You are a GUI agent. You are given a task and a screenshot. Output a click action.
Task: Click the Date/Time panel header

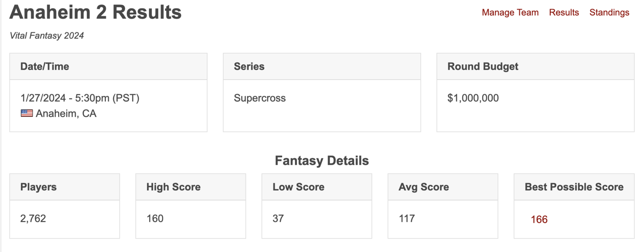(x=108, y=67)
